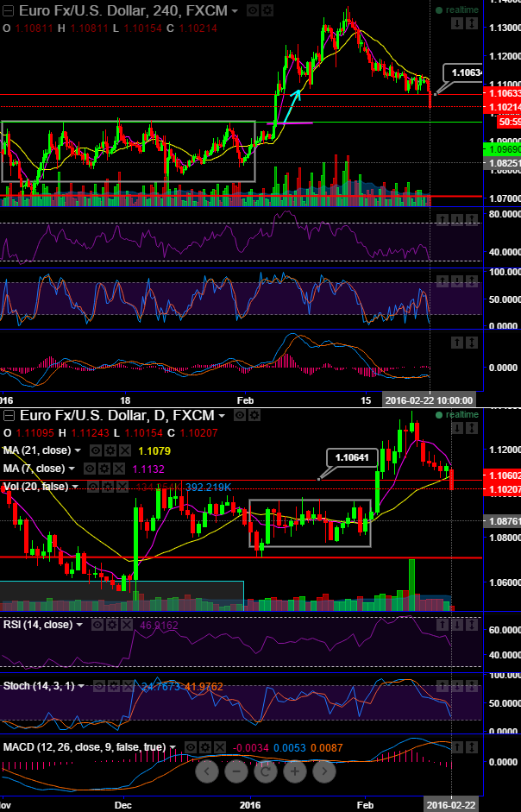Delete the Stoch (14, 3, 1) indicator

(x=128, y=686)
